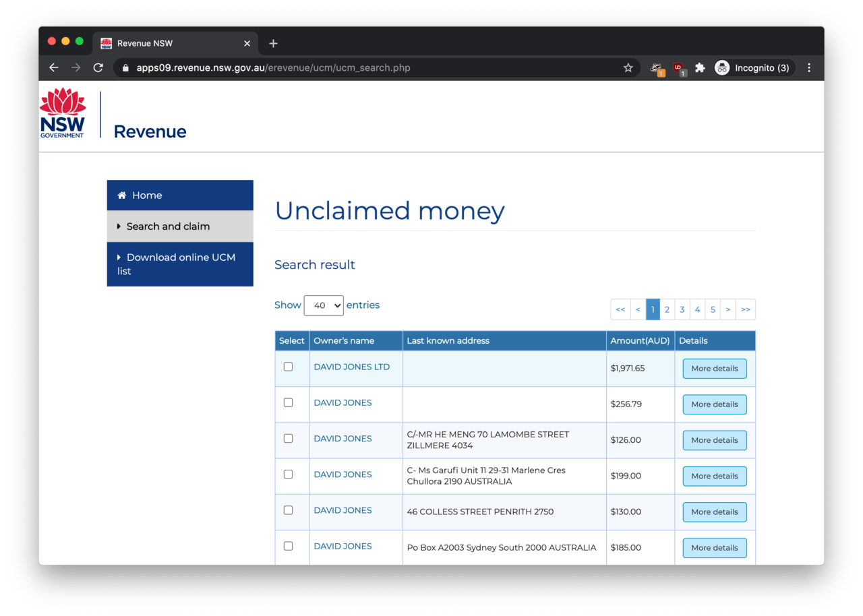Click the Search result subheading

[315, 265]
